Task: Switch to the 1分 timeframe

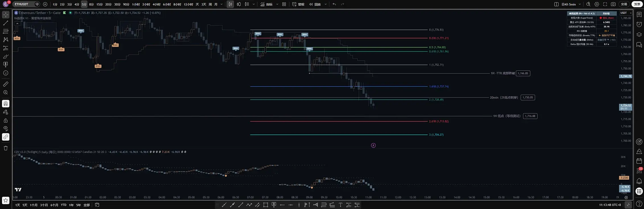Action: coord(55,4)
